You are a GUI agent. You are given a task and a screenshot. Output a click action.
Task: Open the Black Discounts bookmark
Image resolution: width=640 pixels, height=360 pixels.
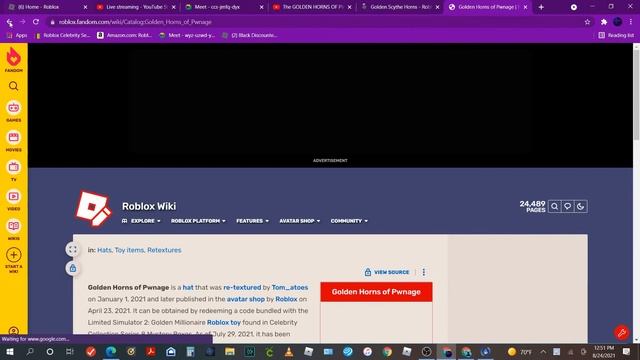(x=249, y=36)
